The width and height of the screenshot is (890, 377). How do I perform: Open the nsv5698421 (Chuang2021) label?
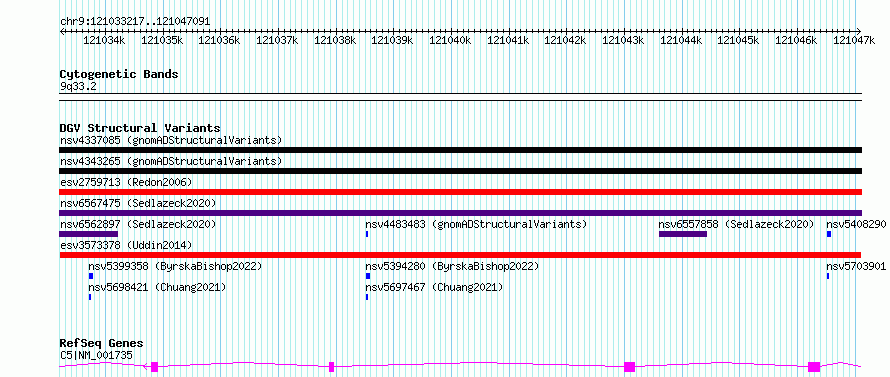coord(157,287)
